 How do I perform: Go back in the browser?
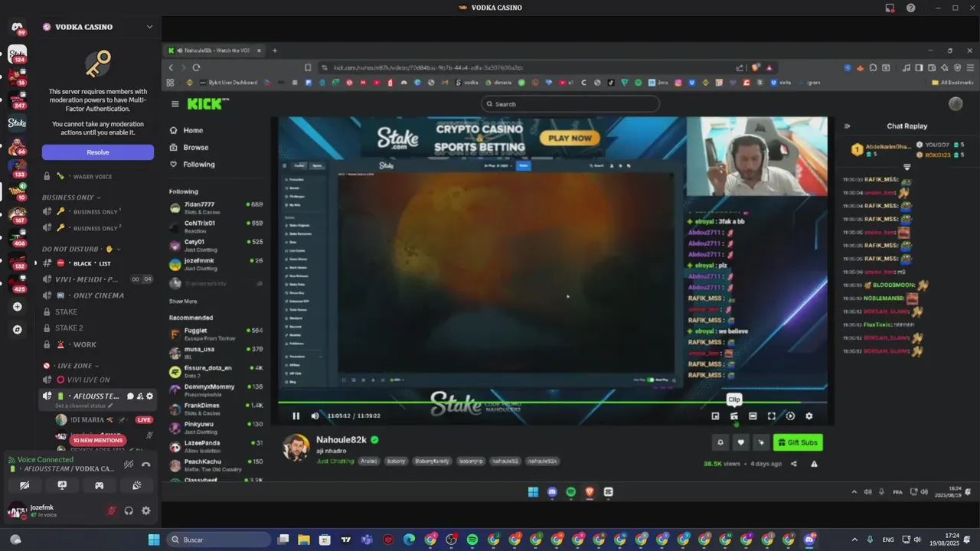coord(171,67)
